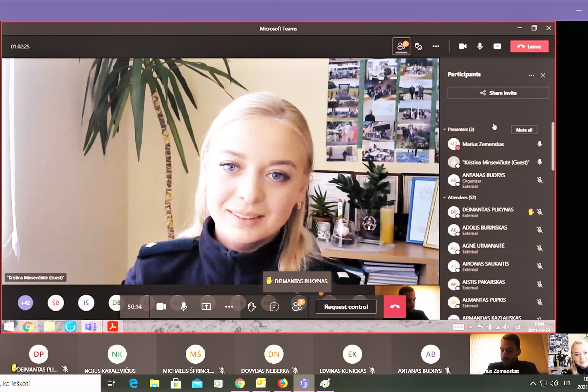The width and height of the screenshot is (588, 392).
Task: Open more options ellipsis in floating control bar
Action: point(229,307)
